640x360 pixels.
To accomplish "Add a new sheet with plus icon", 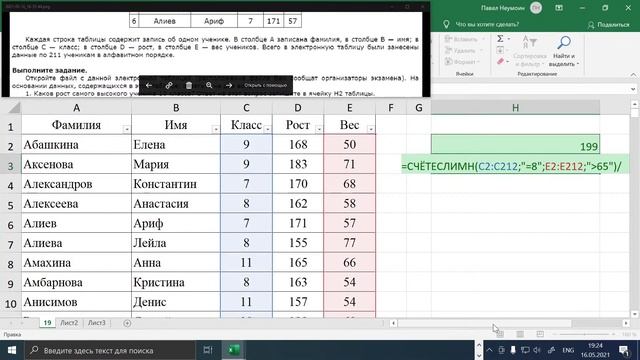I will pyautogui.click(x=127, y=323).
